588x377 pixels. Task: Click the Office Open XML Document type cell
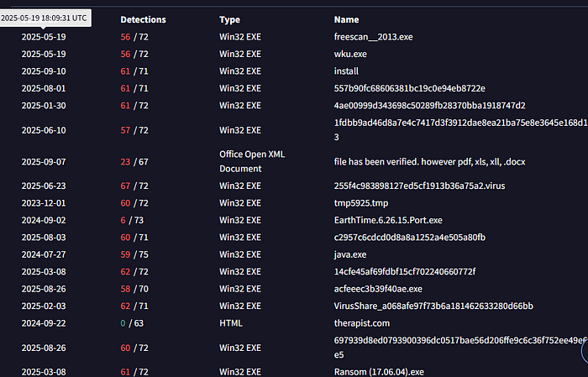point(252,161)
